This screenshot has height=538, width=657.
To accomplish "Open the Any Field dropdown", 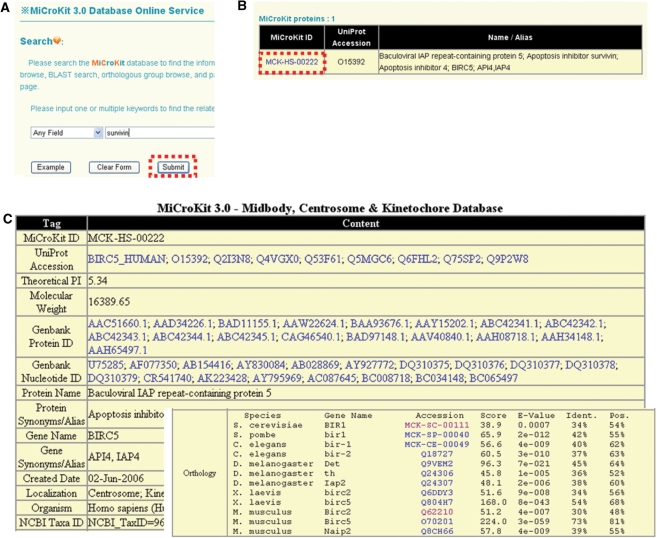I will pyautogui.click(x=66, y=132).
